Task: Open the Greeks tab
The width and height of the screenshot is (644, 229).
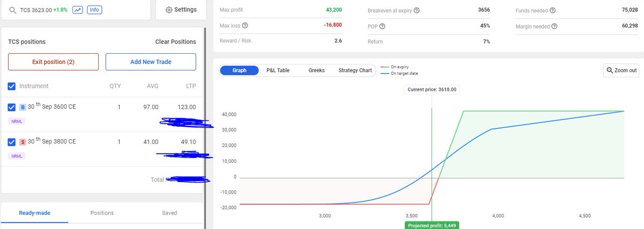Action: pyautogui.click(x=317, y=70)
